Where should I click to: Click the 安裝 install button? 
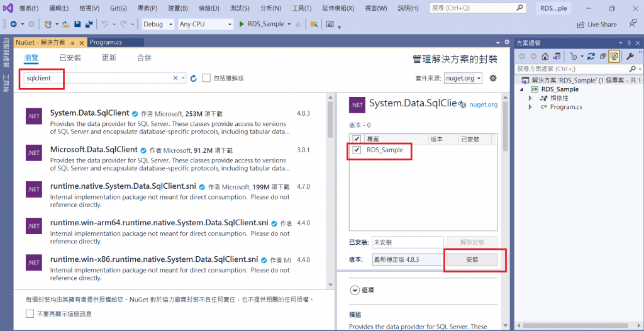tap(472, 260)
